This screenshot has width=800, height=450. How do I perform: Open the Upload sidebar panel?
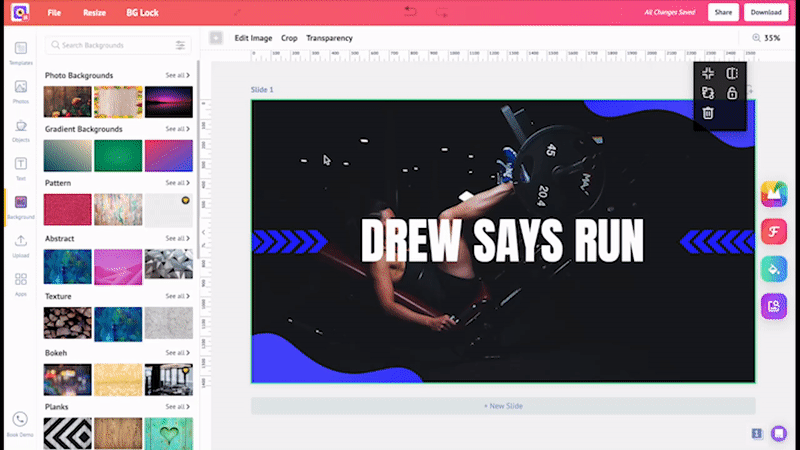20,246
